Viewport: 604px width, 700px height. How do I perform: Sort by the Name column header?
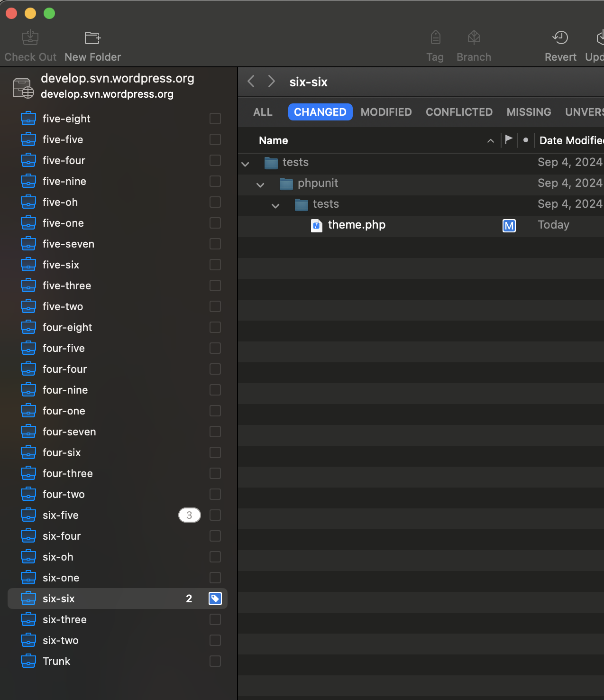click(274, 140)
